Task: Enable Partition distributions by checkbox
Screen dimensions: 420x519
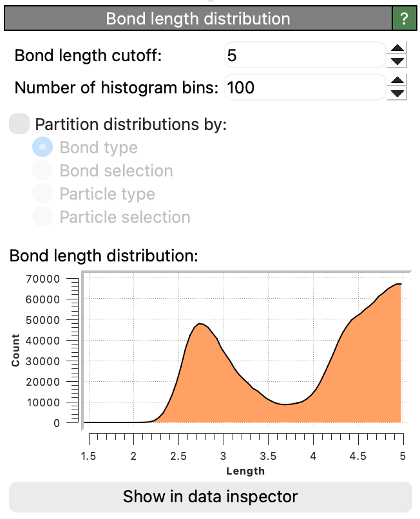Action: coord(19,124)
